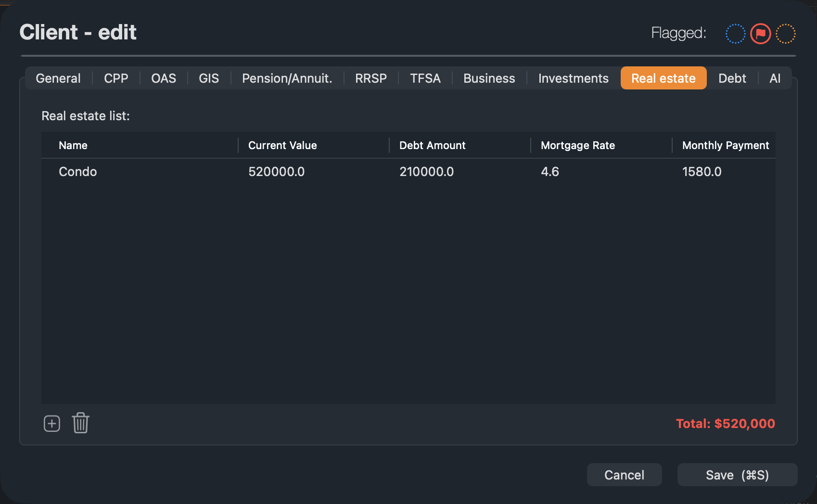The width and height of the screenshot is (817, 504).
Task: Select the Real estate tab
Action: pyautogui.click(x=664, y=78)
